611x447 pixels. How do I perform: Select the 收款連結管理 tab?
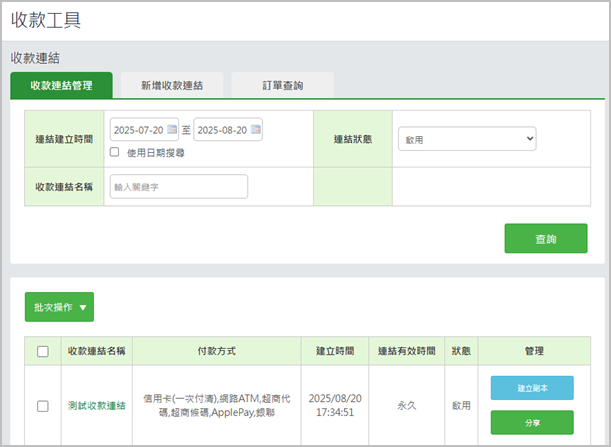61,86
